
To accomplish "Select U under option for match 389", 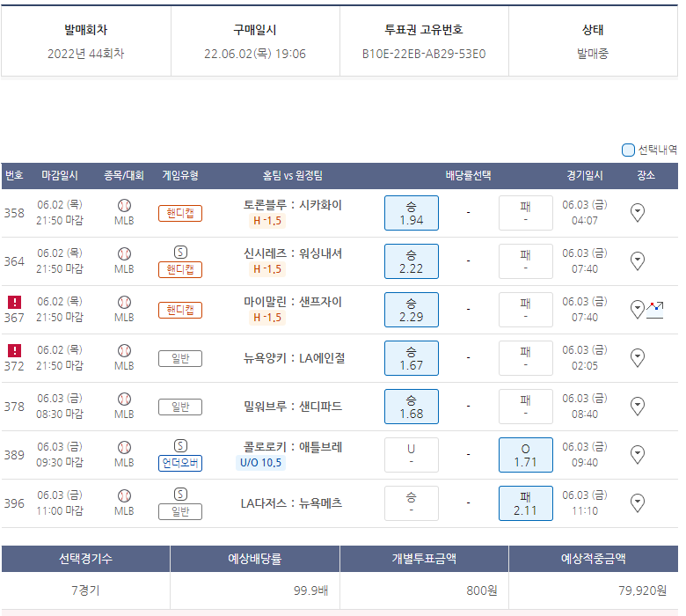I will click(x=412, y=455).
